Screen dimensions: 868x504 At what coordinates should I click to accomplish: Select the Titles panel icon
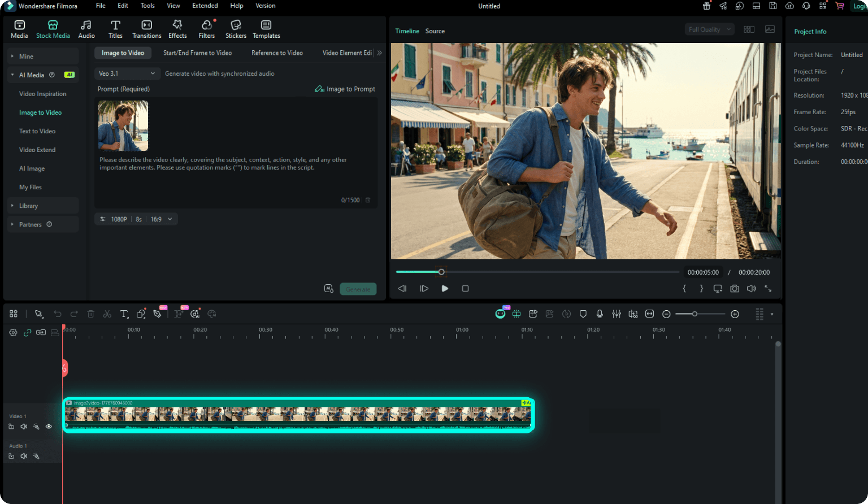coord(115,28)
